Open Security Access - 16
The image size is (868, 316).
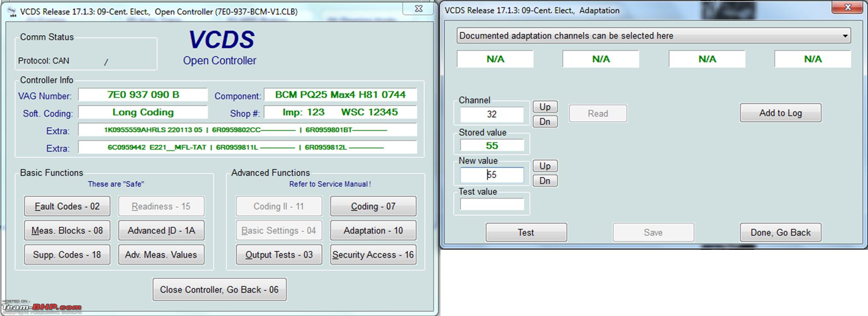[x=373, y=255]
